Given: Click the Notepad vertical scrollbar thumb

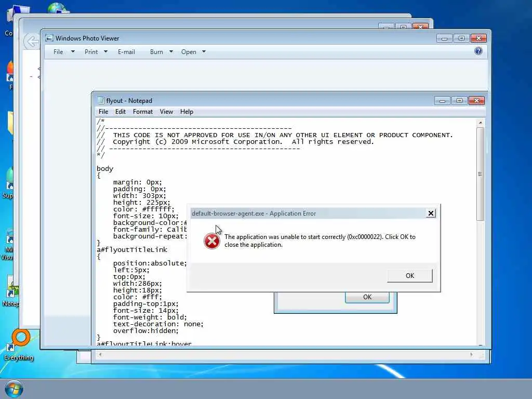Looking at the screenshot, I should (x=480, y=174).
